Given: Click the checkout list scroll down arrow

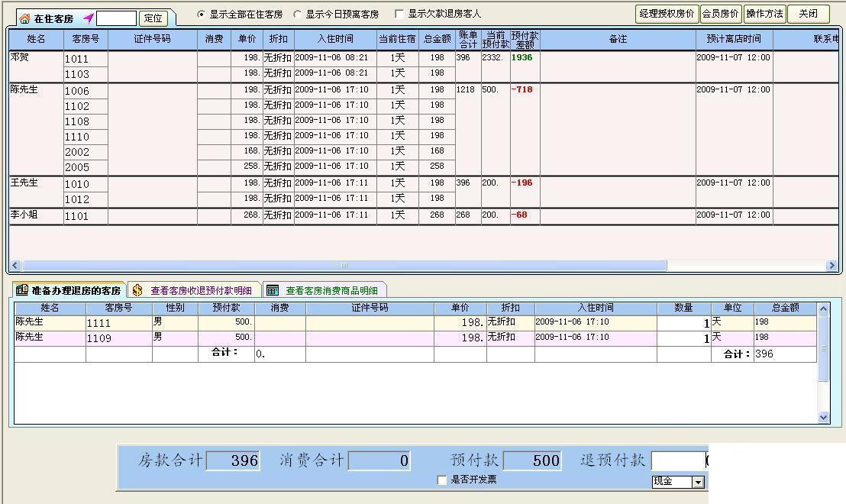Looking at the screenshot, I should click(823, 417).
